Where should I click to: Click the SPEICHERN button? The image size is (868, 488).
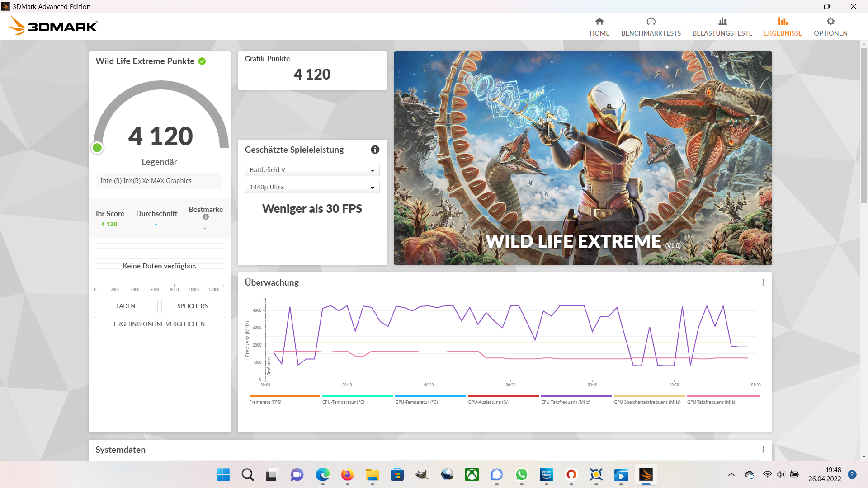coord(193,306)
